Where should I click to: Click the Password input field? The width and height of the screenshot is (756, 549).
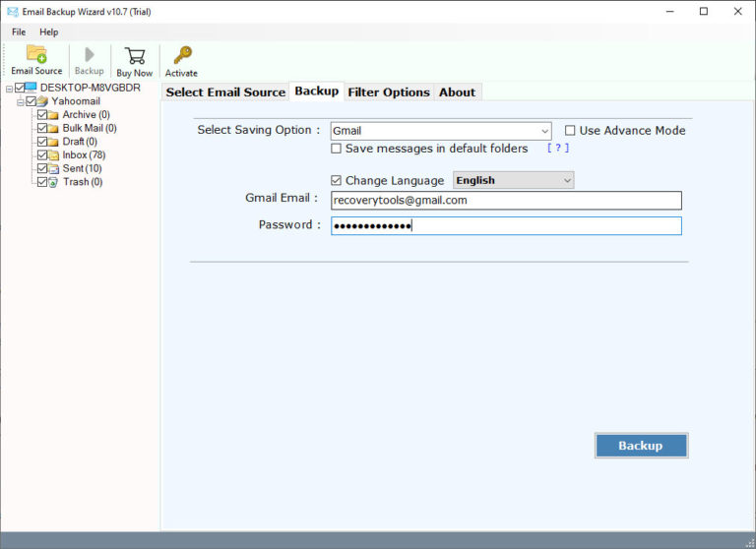pyautogui.click(x=506, y=226)
